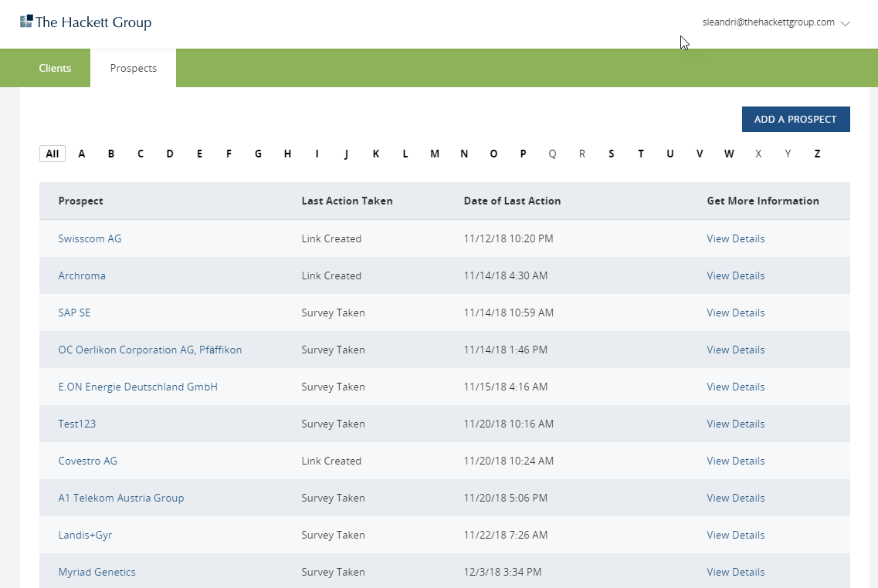Filter prospects by letter W

[728, 154]
